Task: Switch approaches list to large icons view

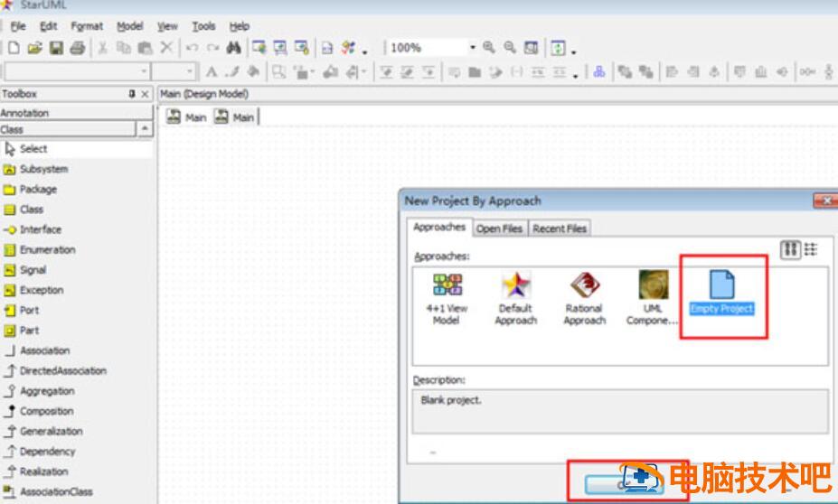Action: [791, 249]
